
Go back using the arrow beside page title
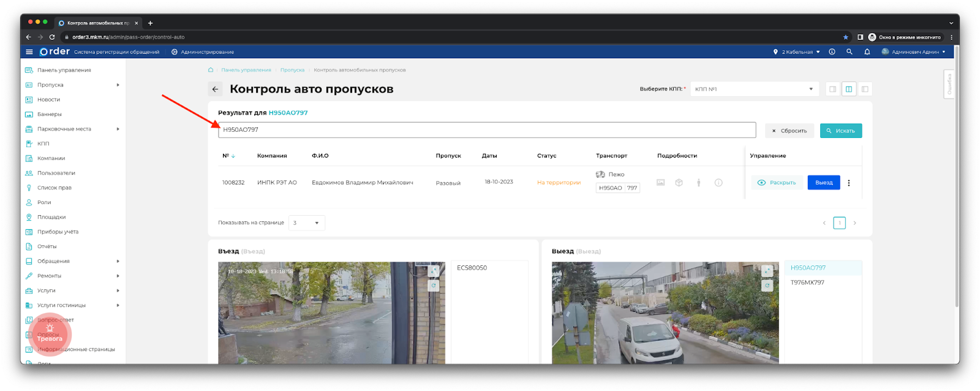215,89
